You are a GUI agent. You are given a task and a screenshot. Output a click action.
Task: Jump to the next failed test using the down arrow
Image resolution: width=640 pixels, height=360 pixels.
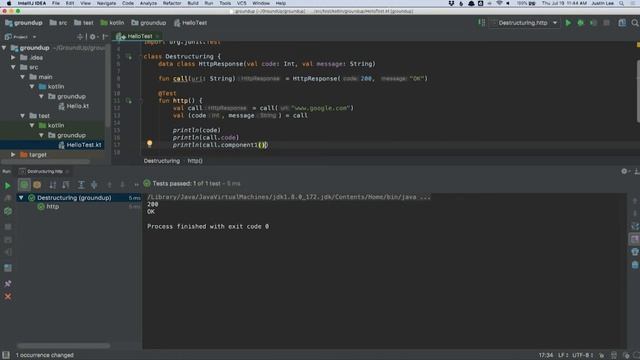tap(122, 185)
